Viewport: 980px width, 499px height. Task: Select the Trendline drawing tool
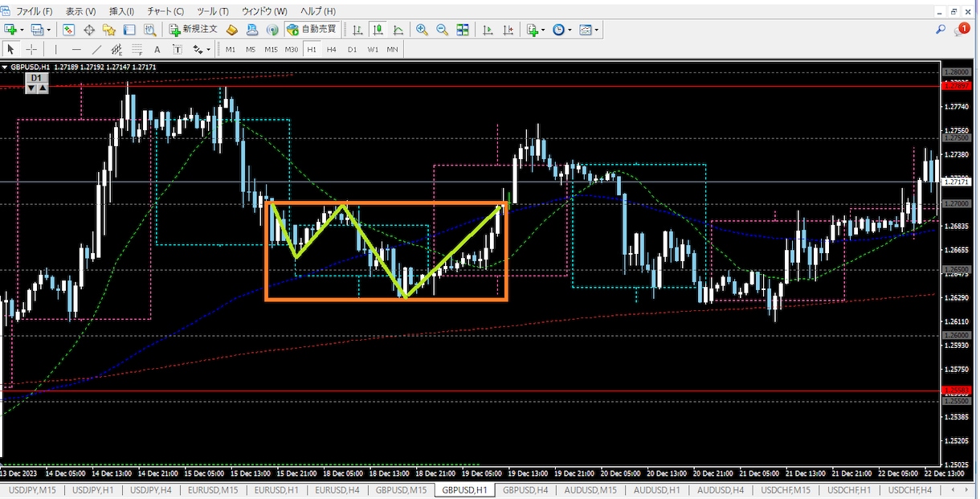[x=96, y=50]
